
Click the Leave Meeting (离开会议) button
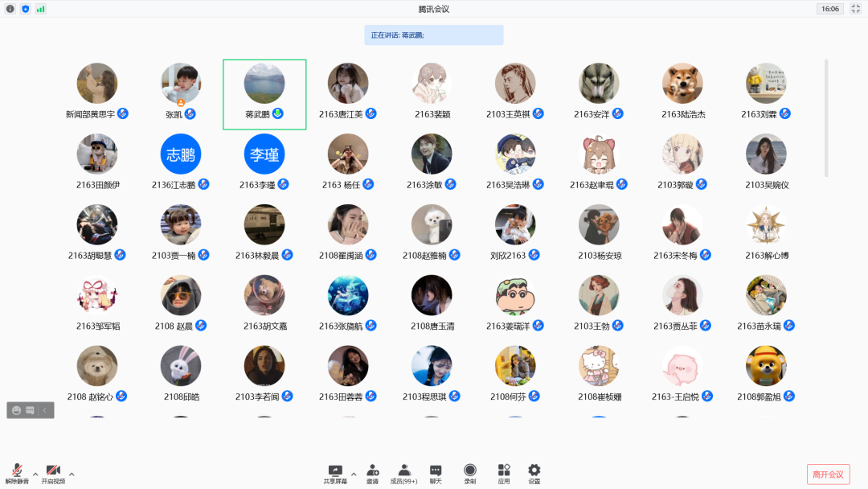coord(828,474)
